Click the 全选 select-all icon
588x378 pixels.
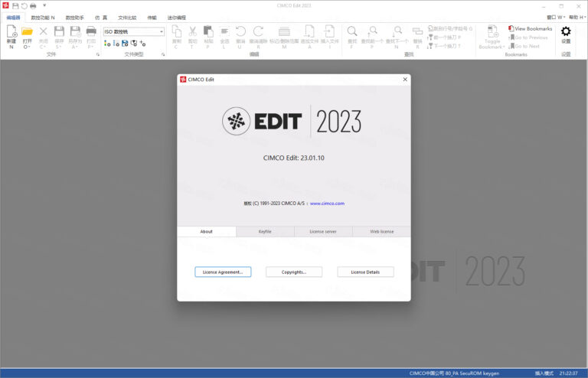224,31
